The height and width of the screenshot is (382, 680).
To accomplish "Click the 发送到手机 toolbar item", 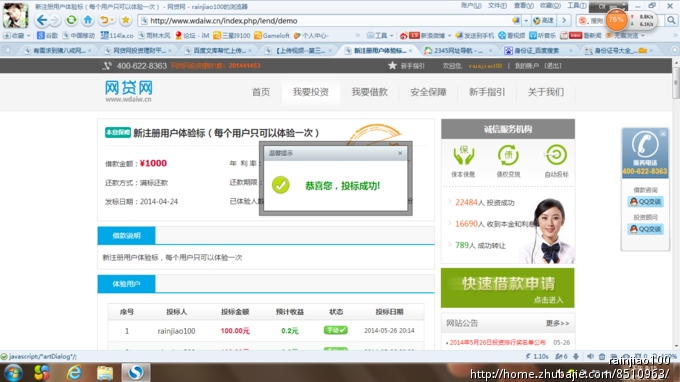I will pyautogui.click(x=474, y=36).
